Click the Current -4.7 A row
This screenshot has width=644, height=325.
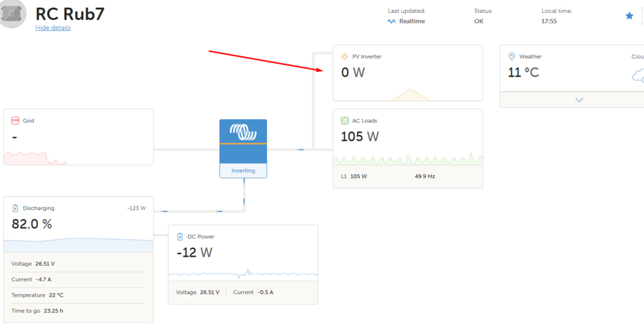tap(79, 279)
